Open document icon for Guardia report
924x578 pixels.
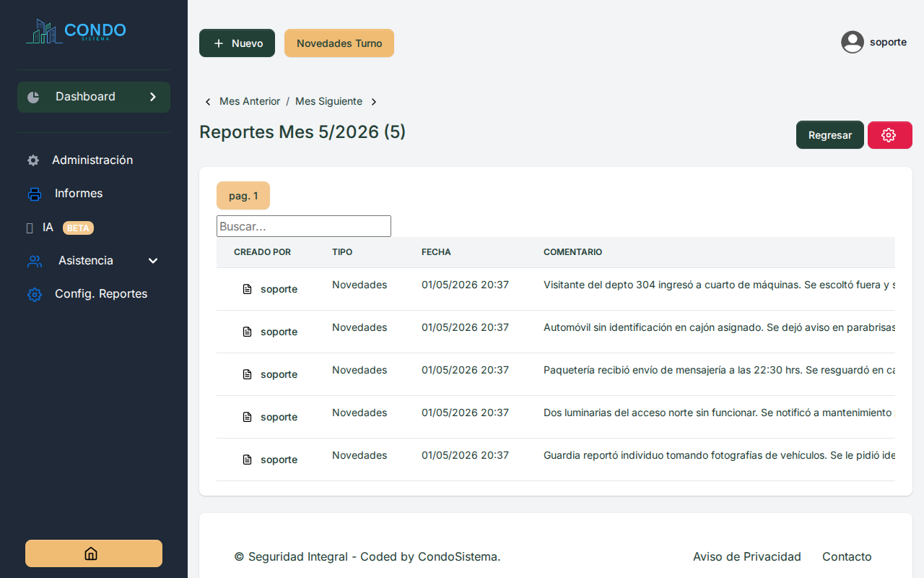(247, 460)
